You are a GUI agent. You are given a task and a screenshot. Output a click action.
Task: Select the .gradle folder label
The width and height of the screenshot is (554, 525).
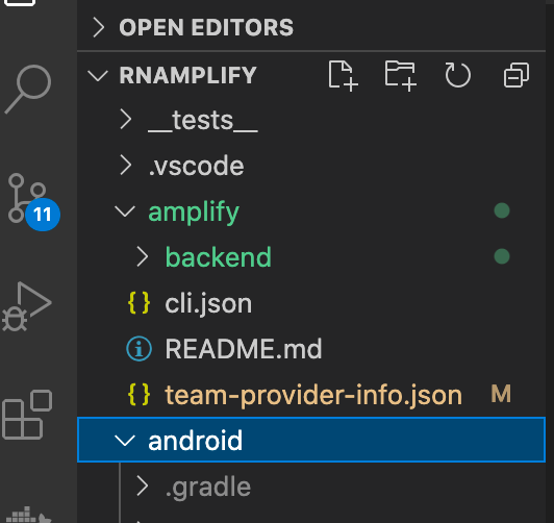(208, 487)
